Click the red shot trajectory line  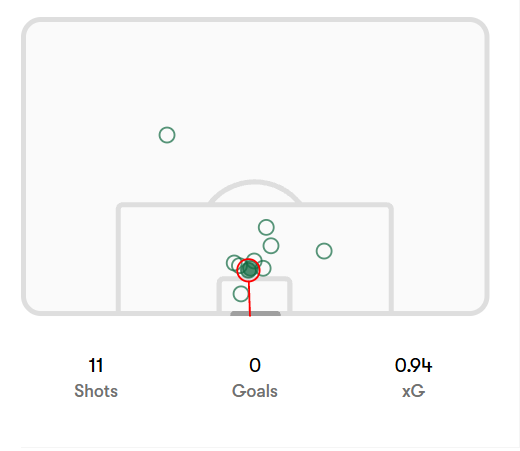tap(249, 299)
